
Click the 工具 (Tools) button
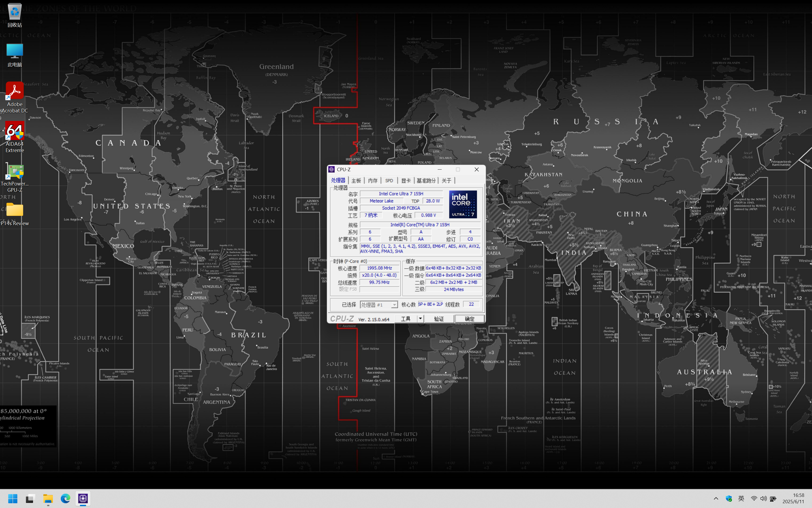pos(406,319)
